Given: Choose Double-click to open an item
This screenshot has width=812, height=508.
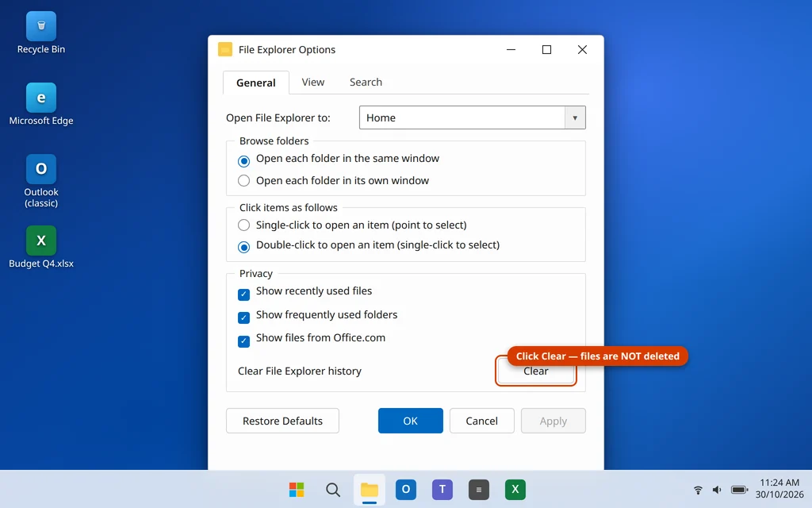Looking at the screenshot, I should [x=244, y=247].
